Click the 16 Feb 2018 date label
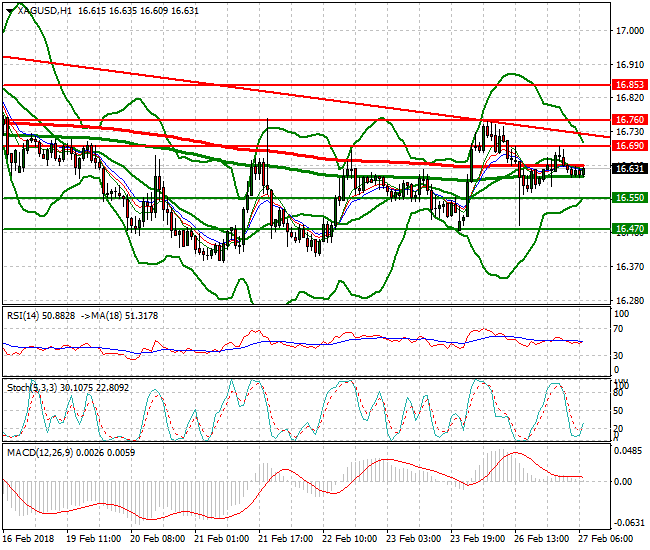The image size is (650, 550). click(28, 539)
